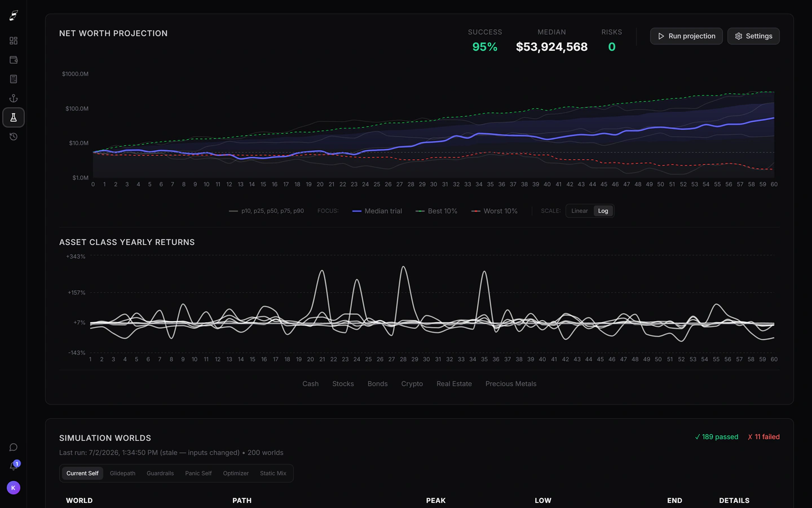Open the calculator icon in sidebar

(x=14, y=79)
